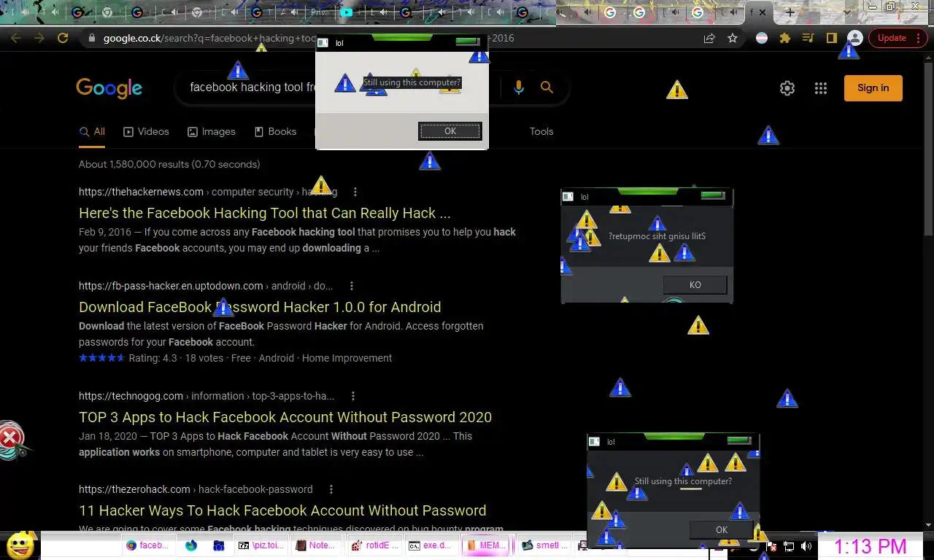This screenshot has height=560, width=934.
Task: Switch to Books results tab
Action: tap(275, 132)
